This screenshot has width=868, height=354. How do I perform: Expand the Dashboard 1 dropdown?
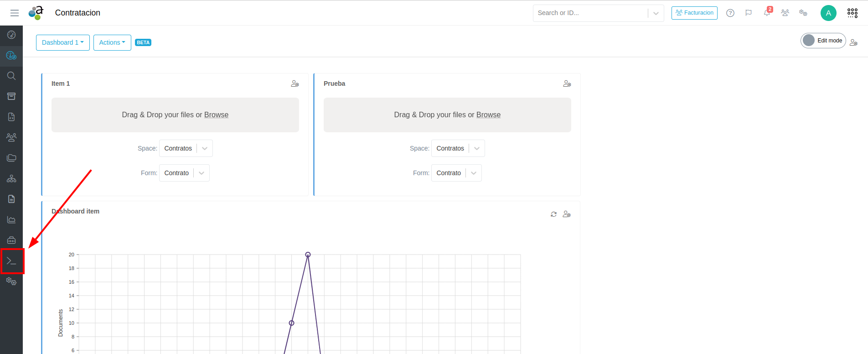(x=63, y=42)
